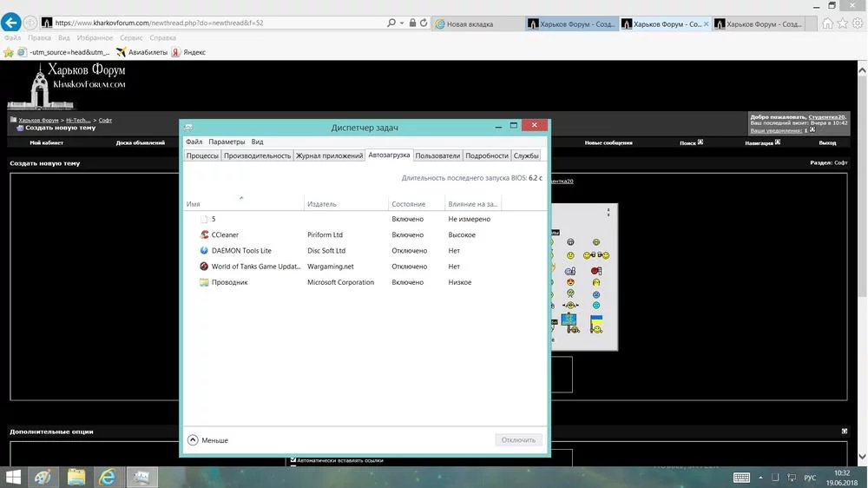
Task: Select the Проводник folder icon
Action: pyautogui.click(x=204, y=282)
